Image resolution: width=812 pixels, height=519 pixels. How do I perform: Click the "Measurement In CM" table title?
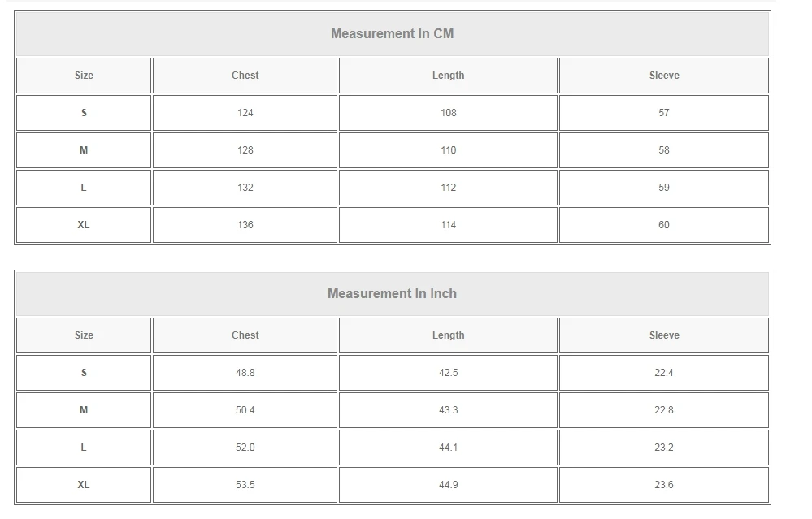coord(392,34)
